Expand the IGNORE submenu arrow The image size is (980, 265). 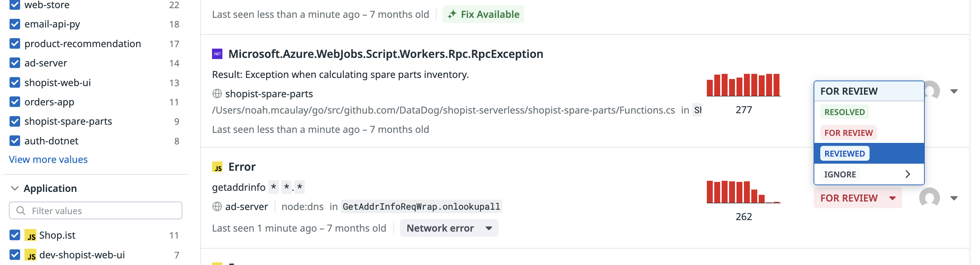pyautogui.click(x=908, y=174)
